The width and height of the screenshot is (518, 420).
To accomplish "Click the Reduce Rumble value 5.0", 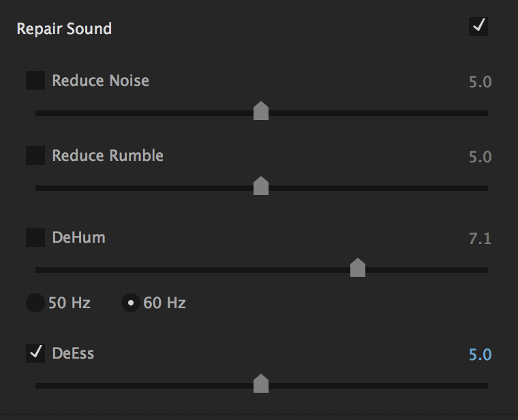I will [480, 157].
